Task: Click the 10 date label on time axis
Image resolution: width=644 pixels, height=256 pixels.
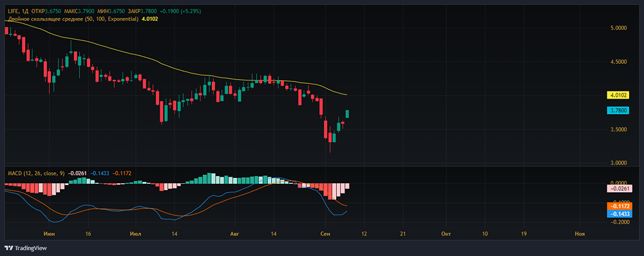Action: tap(484, 233)
